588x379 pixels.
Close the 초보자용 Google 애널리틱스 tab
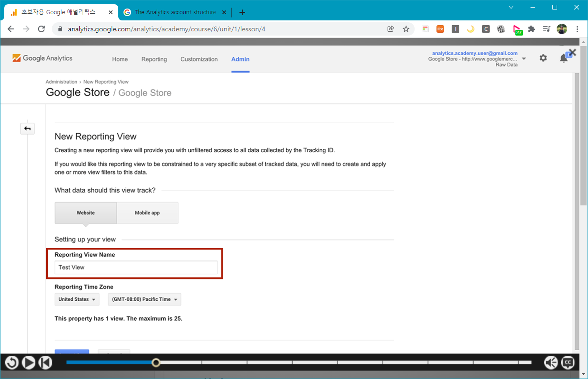pos(111,12)
